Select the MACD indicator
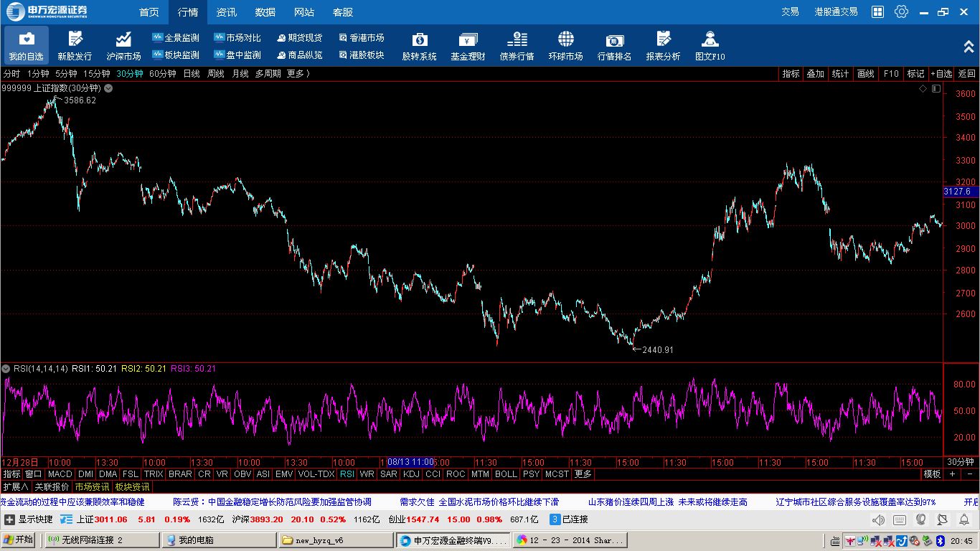Screen dimensions: 980x551 pos(60,474)
